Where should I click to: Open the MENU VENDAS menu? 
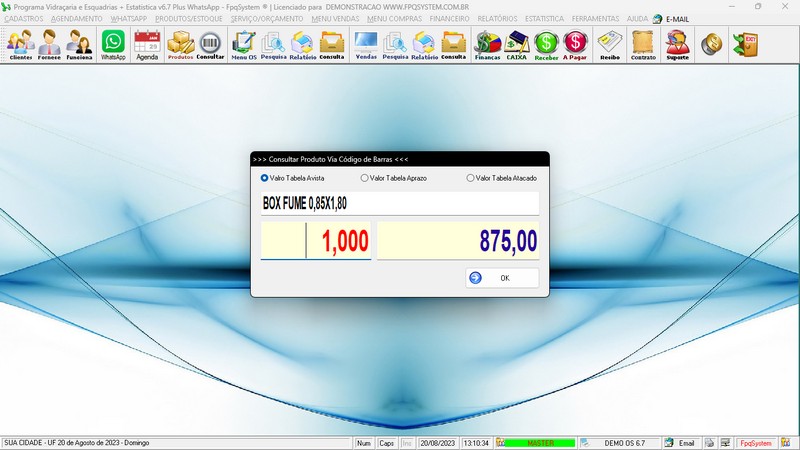[335, 19]
